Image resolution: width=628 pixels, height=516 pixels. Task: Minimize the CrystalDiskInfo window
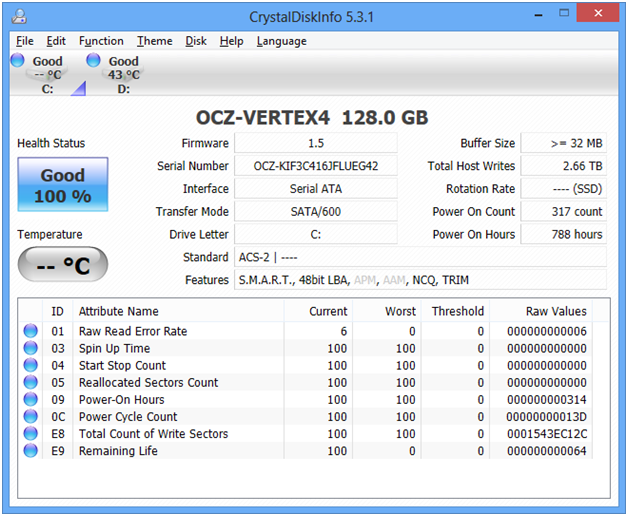click(538, 14)
